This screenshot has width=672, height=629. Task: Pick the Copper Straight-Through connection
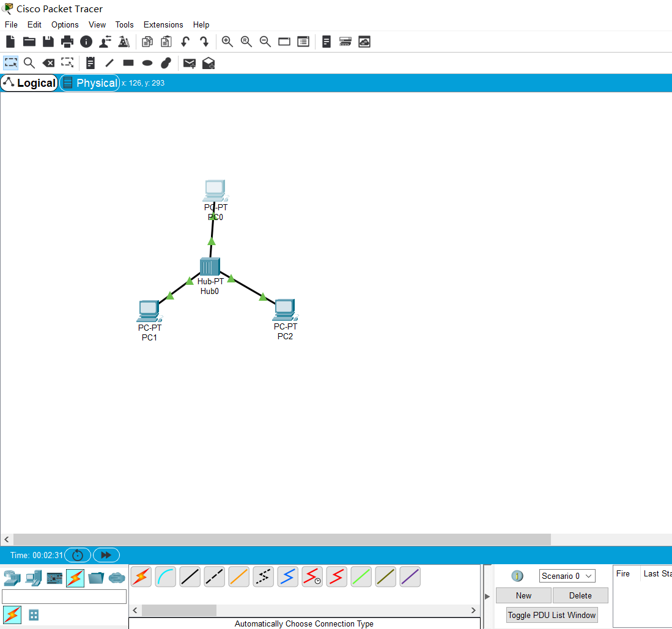pyautogui.click(x=190, y=576)
